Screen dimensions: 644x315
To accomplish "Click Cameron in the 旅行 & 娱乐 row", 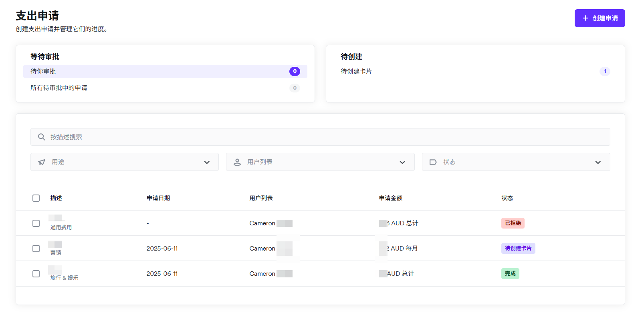I will click(x=262, y=274).
